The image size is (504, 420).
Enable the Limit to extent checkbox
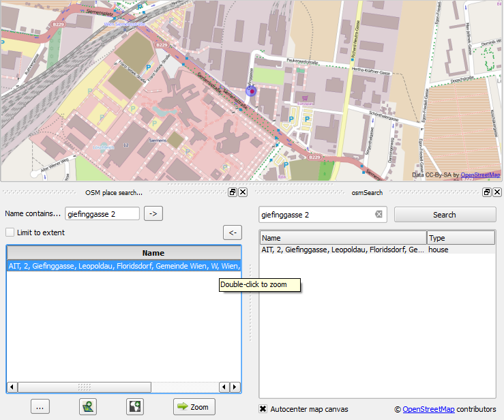(10, 232)
